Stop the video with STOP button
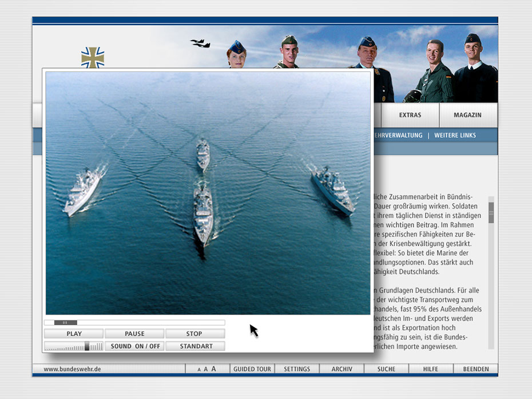532x399 pixels. tap(194, 334)
